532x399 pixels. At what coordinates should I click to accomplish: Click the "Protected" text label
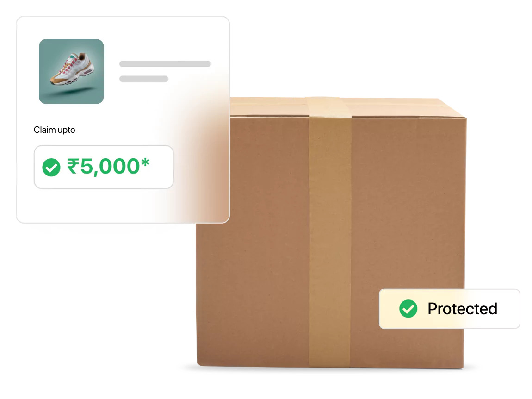tap(463, 309)
